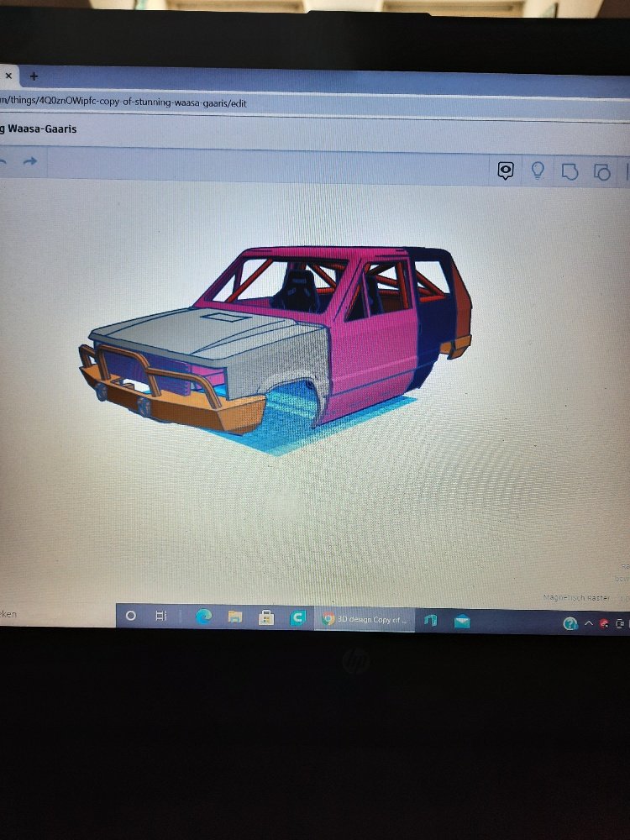The width and height of the screenshot is (630, 840).
Task: Open the Mail app on the taskbar
Action: pos(462,622)
